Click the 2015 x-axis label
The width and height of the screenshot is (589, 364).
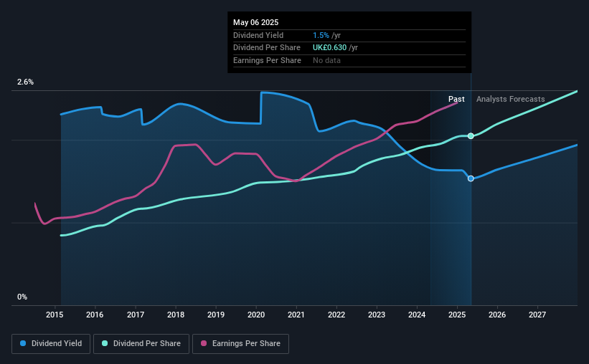[x=55, y=315]
